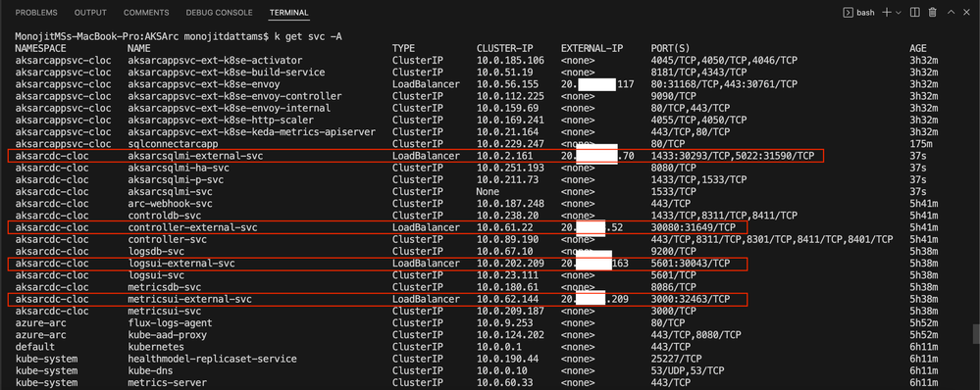Click the 'default' namespace entry
The width and height of the screenshot is (980, 390).
[x=35, y=346]
